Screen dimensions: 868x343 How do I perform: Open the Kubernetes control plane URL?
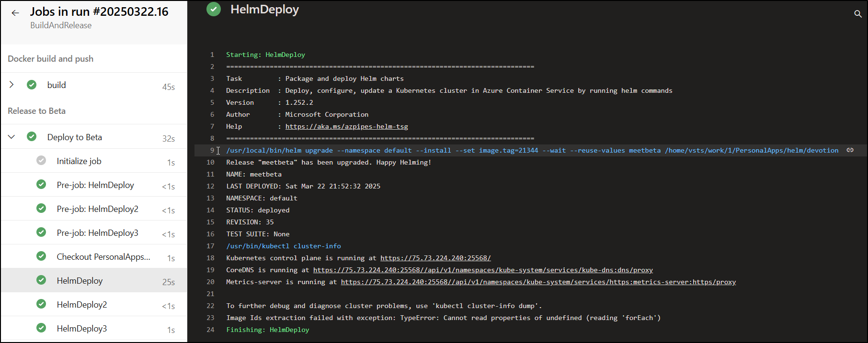[x=435, y=258]
